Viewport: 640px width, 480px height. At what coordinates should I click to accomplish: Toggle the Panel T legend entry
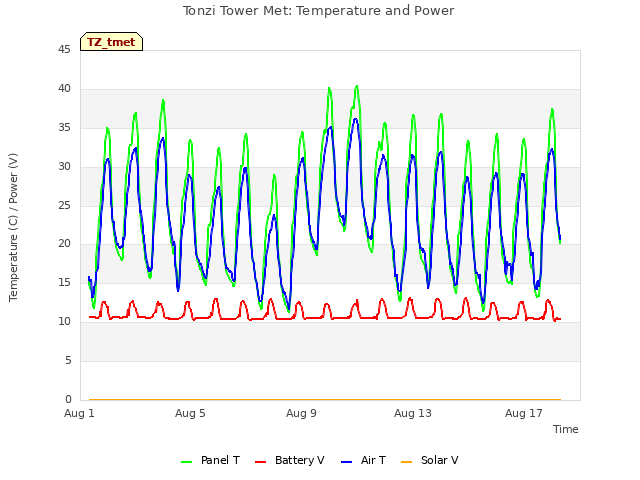(x=210, y=460)
